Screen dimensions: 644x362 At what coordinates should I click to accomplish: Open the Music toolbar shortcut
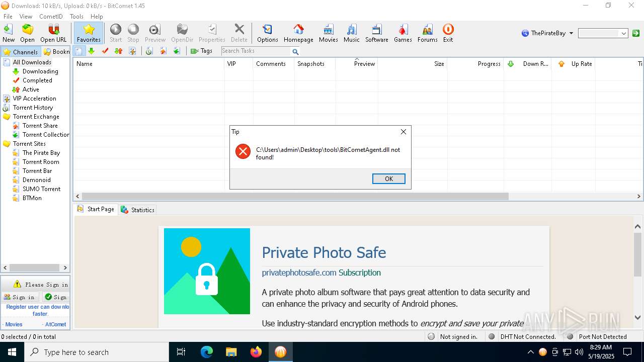[x=352, y=33]
